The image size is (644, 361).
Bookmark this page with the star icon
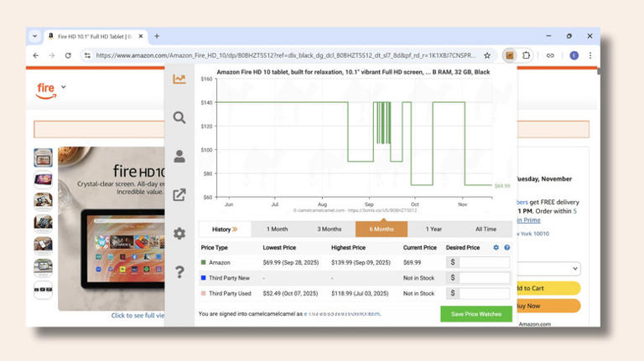pos(487,55)
